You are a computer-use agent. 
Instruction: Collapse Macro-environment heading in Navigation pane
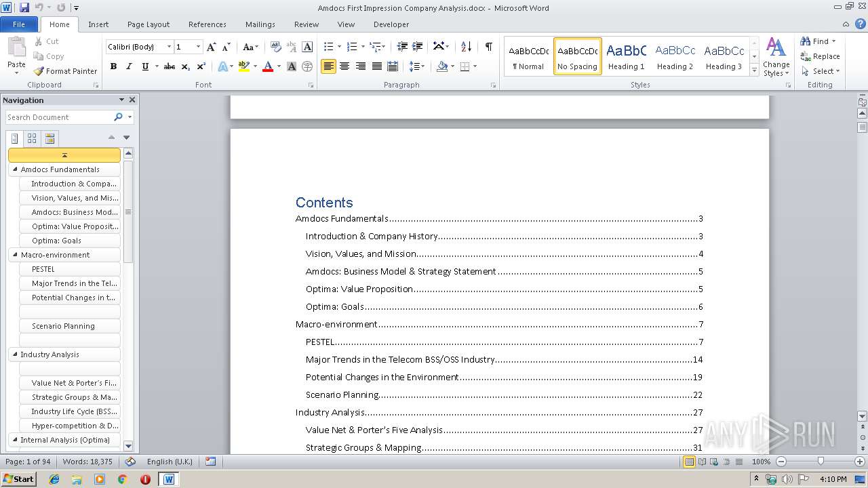(14, 255)
